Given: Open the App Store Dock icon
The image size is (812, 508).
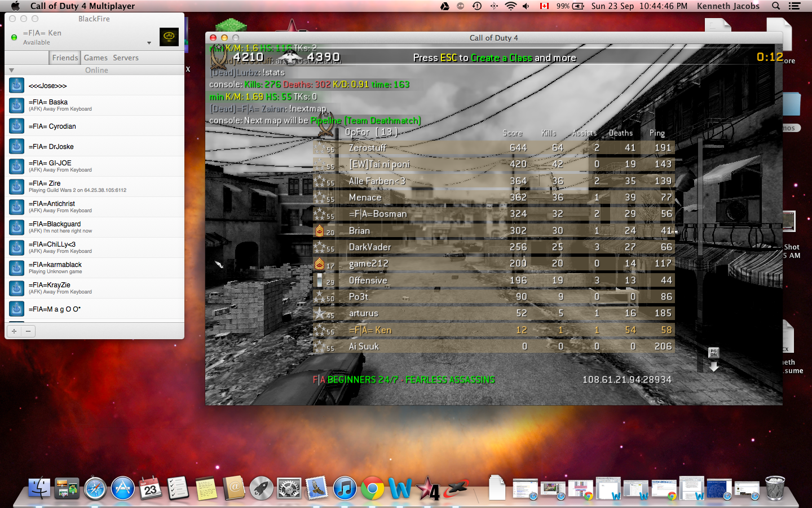Looking at the screenshot, I should tap(123, 488).
